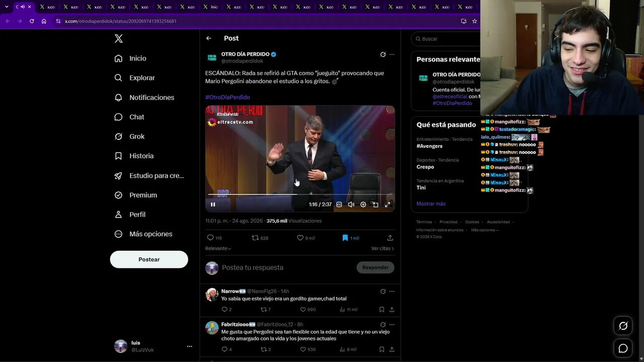Click browser back arrow button
Image resolution: width=644 pixels, height=362 pixels.
coord(8,21)
